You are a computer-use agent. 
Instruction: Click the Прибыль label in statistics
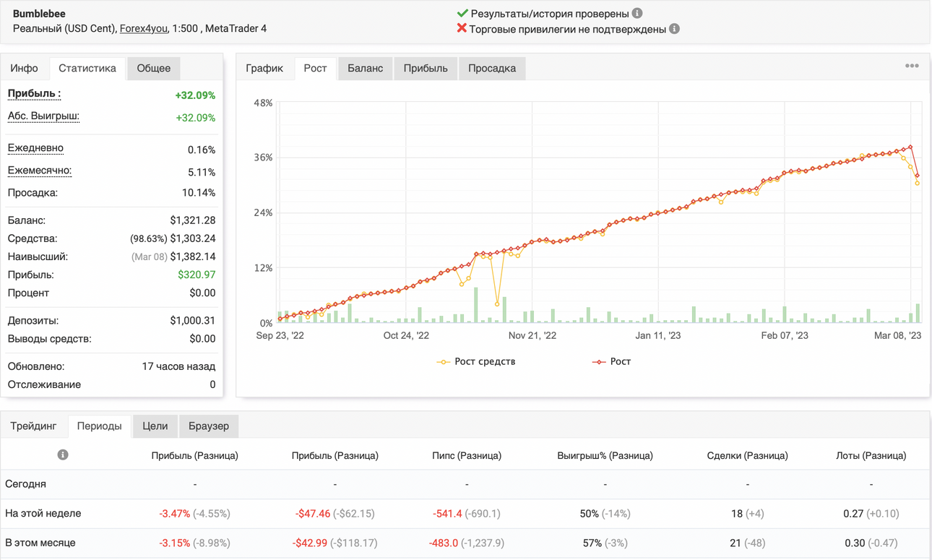tap(34, 94)
